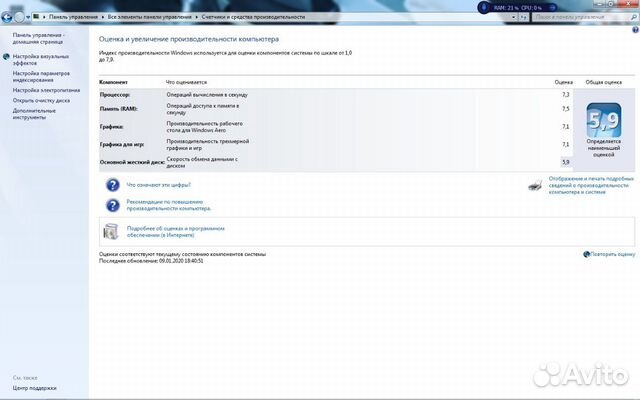Click question icon beside 'Что означают эти цифры?'
Viewport: 640px width, 400px height.
pos(113,185)
